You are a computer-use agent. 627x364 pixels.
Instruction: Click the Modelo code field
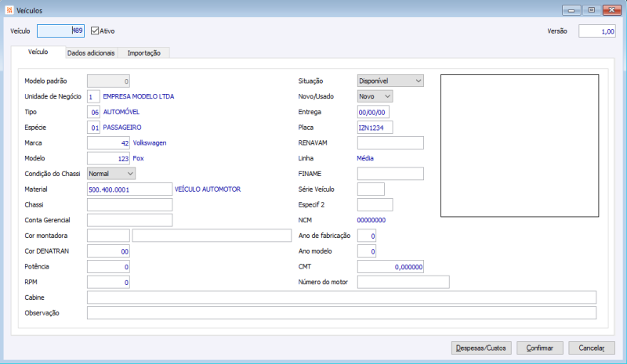pos(108,158)
